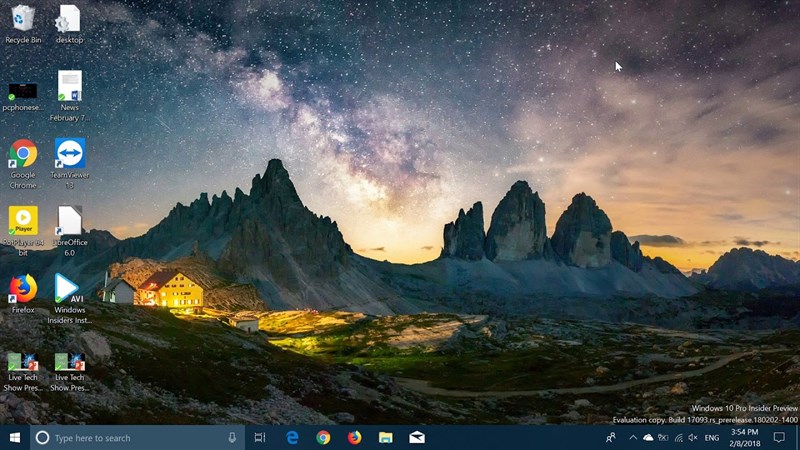Open the clock showing 3:54 PM
The image size is (800, 450).
(745, 438)
